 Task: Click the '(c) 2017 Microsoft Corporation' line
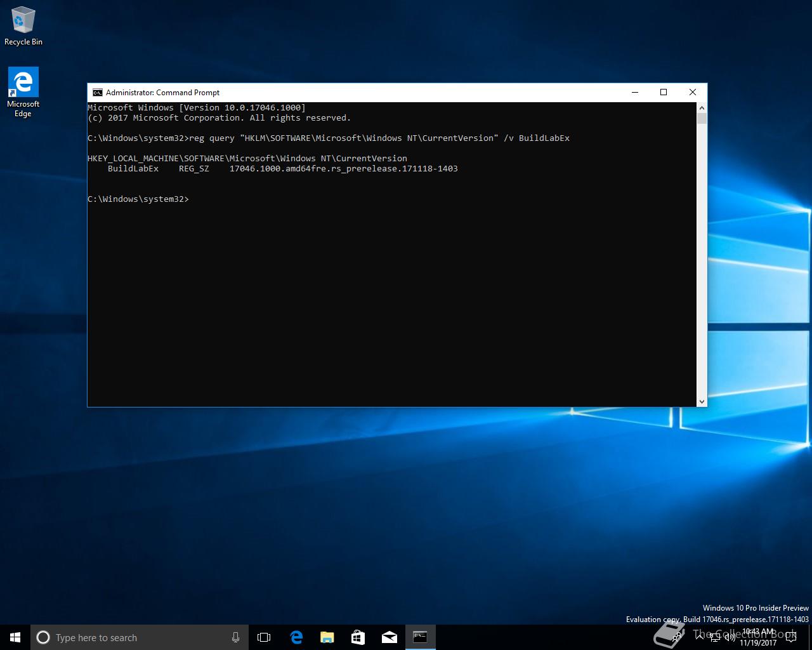coord(219,117)
